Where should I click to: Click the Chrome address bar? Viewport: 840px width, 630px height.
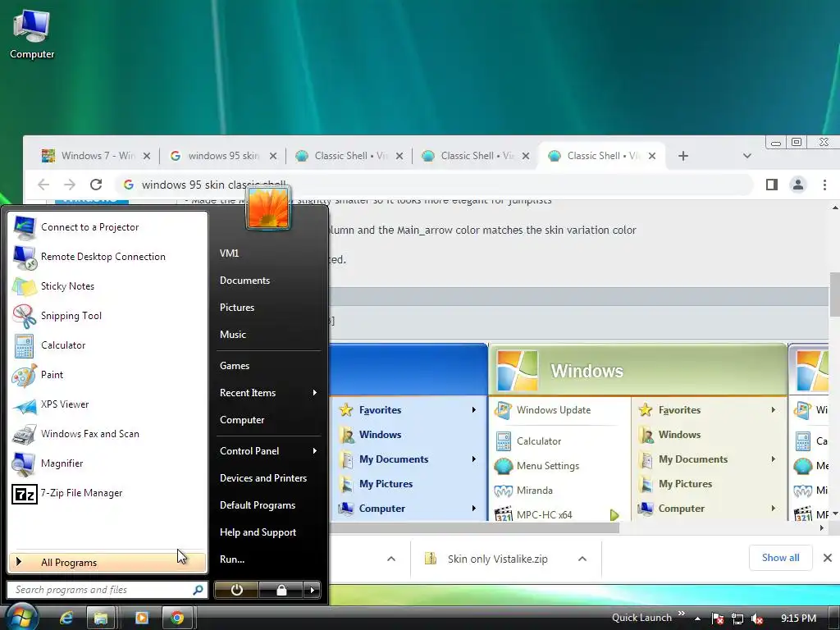coord(434,185)
